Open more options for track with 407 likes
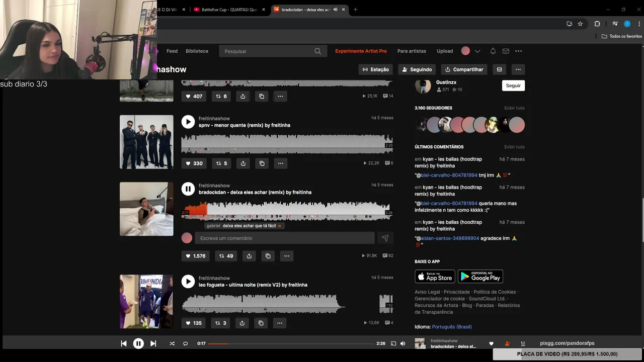Screen dimensions: 644x362 pyautogui.click(x=280, y=96)
